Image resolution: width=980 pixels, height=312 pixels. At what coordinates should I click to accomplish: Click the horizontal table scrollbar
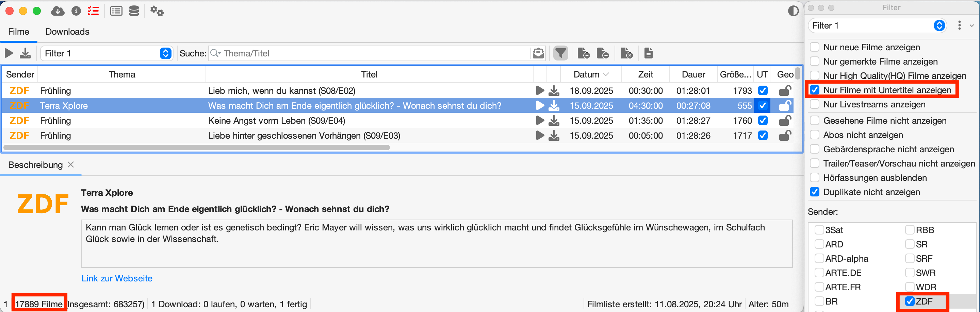pyautogui.click(x=197, y=148)
